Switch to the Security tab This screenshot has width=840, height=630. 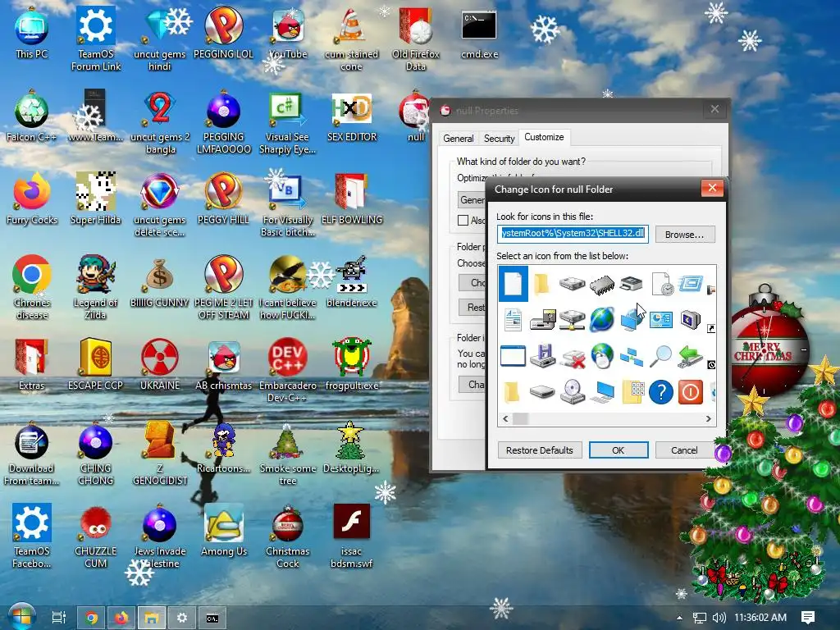(499, 138)
